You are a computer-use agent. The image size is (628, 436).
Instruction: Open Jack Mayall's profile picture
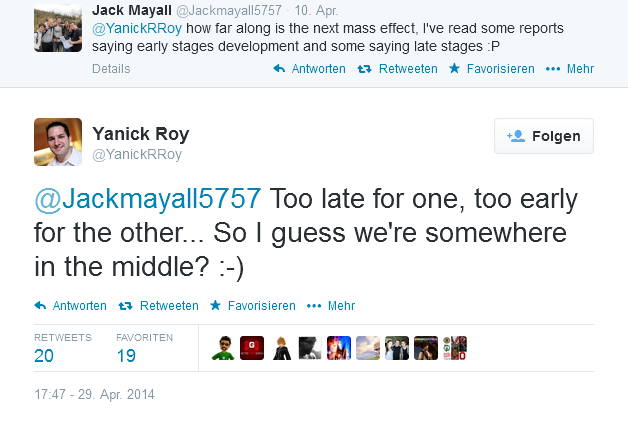point(58,28)
